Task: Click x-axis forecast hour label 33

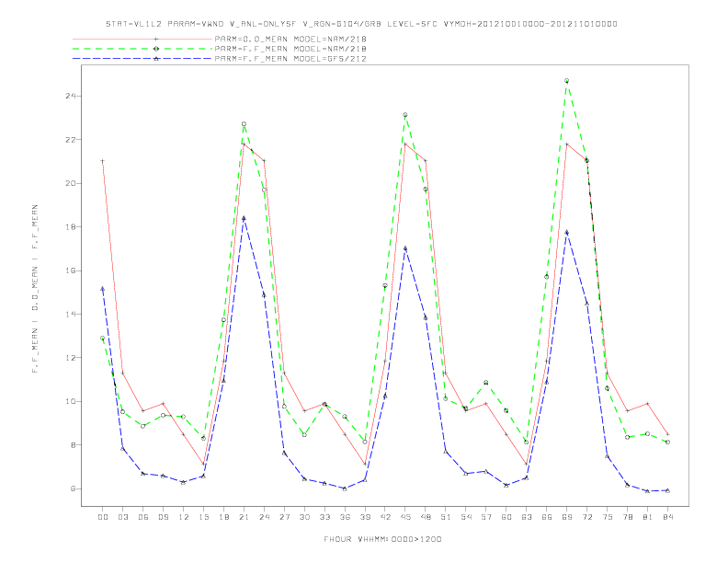Action: point(324,517)
